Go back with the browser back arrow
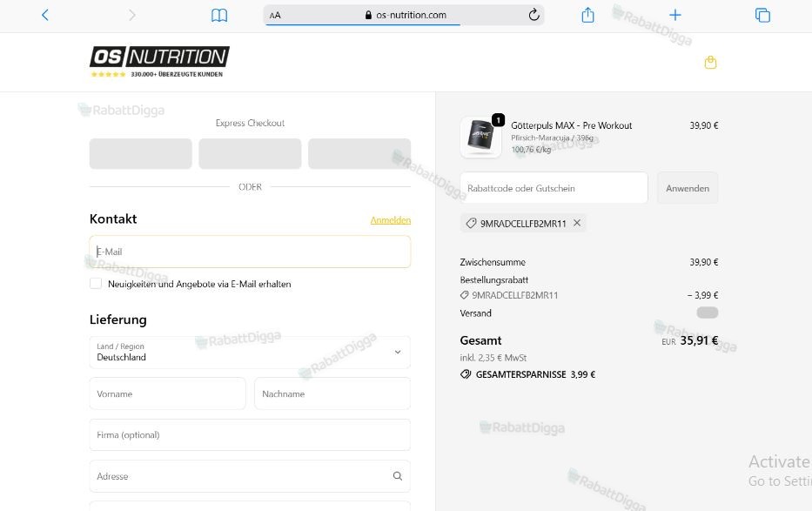Screen dimensions: 812x511 click(45, 15)
